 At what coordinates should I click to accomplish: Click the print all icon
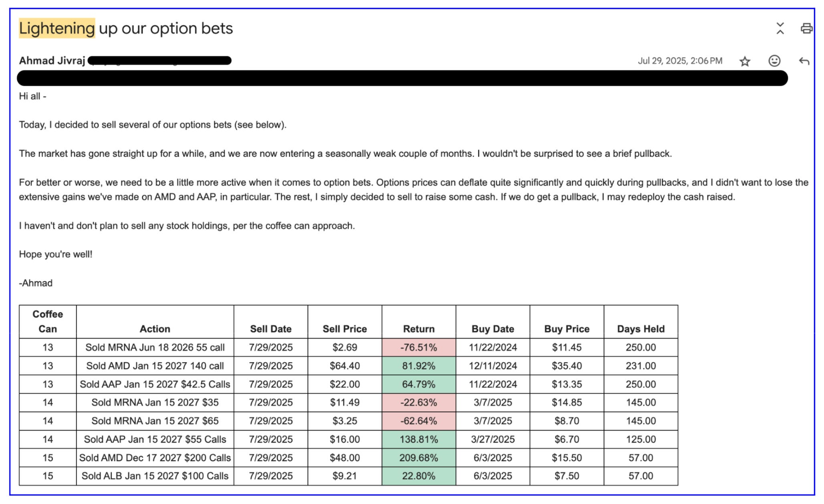tap(806, 28)
